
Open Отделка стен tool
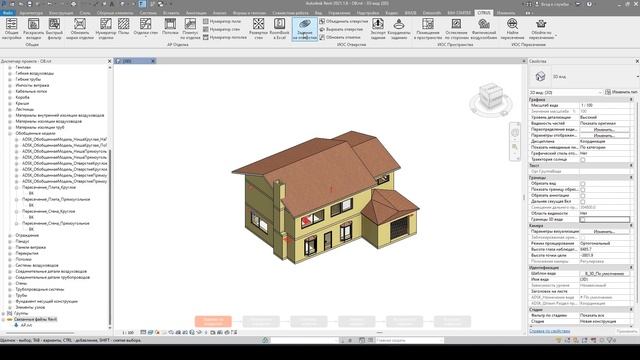pyautogui.click(x=145, y=29)
